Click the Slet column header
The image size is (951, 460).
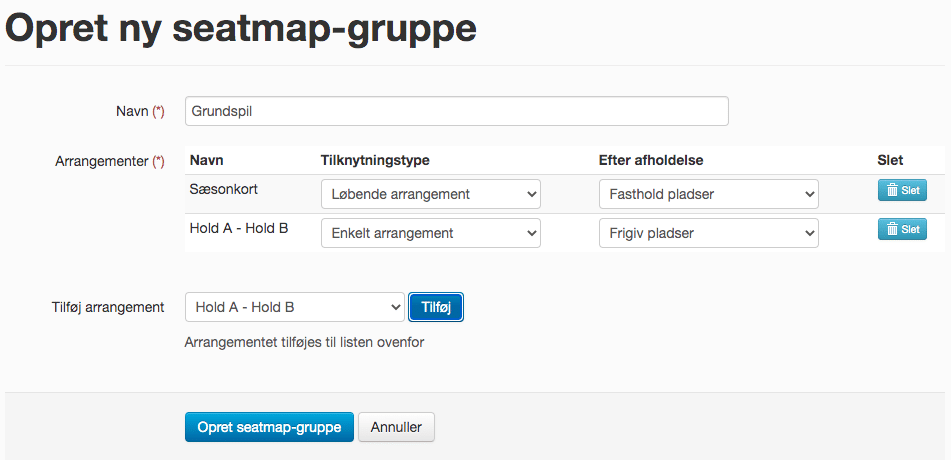(890, 160)
